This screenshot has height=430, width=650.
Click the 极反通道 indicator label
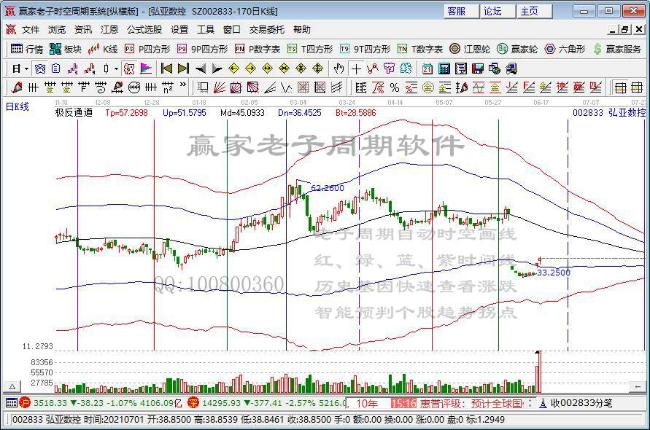coord(74,112)
